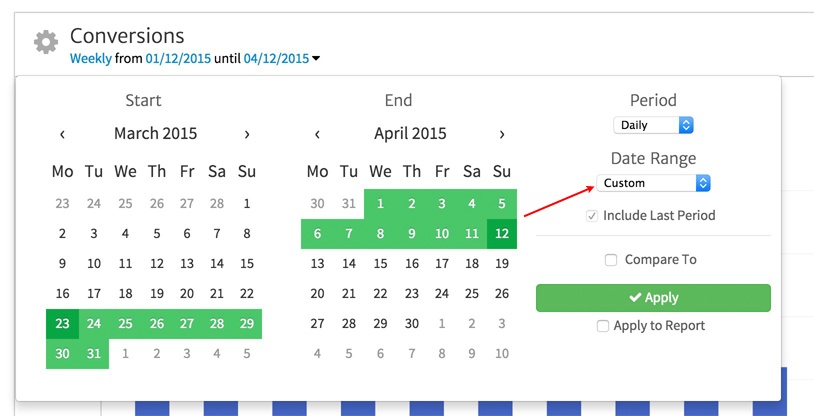Pick April 20 in the End calendar
Screen dimensions: 814x416
(x=317, y=294)
